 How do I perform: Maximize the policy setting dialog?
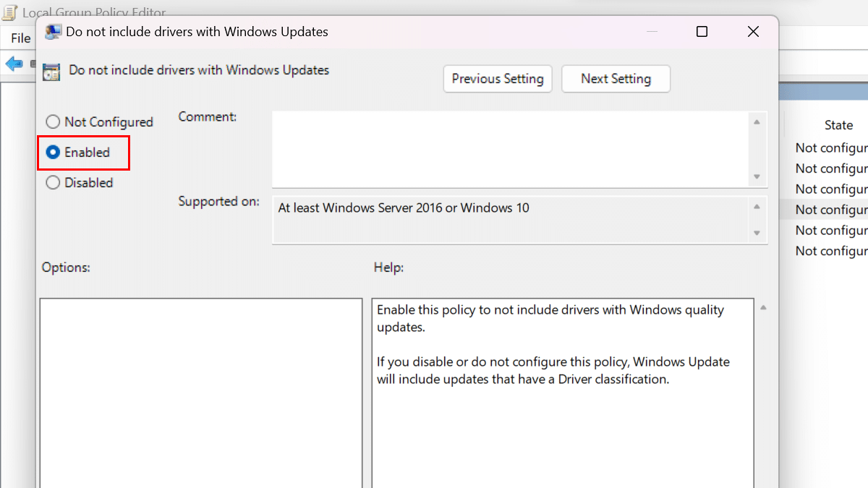[702, 32]
